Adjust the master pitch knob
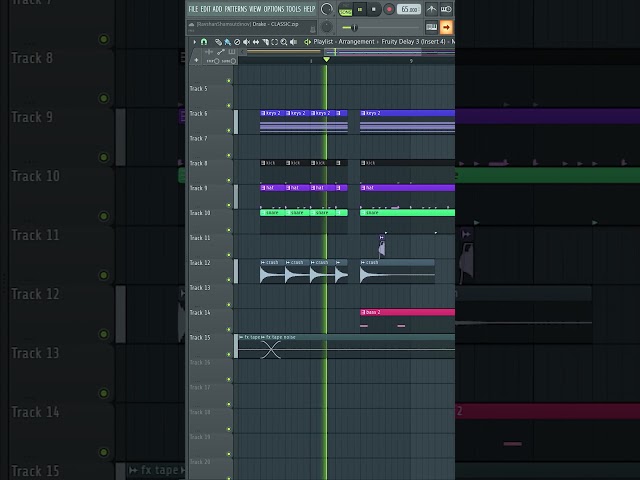Screen dimensions: 640x480 pyautogui.click(x=327, y=27)
